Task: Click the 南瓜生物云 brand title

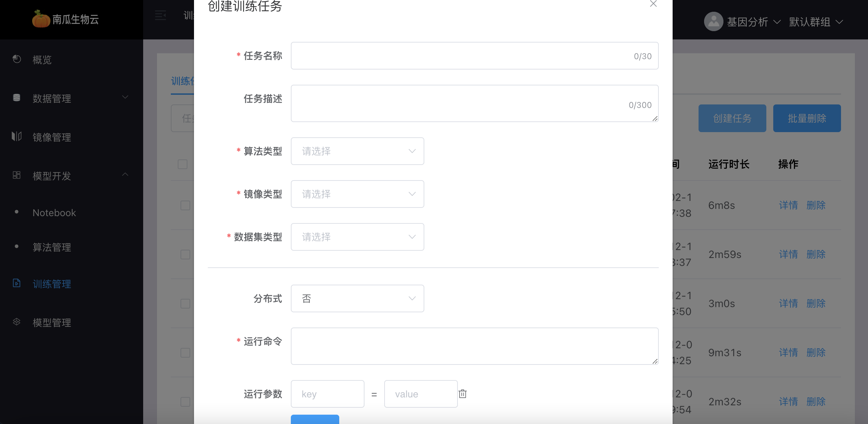Action: 75,19
